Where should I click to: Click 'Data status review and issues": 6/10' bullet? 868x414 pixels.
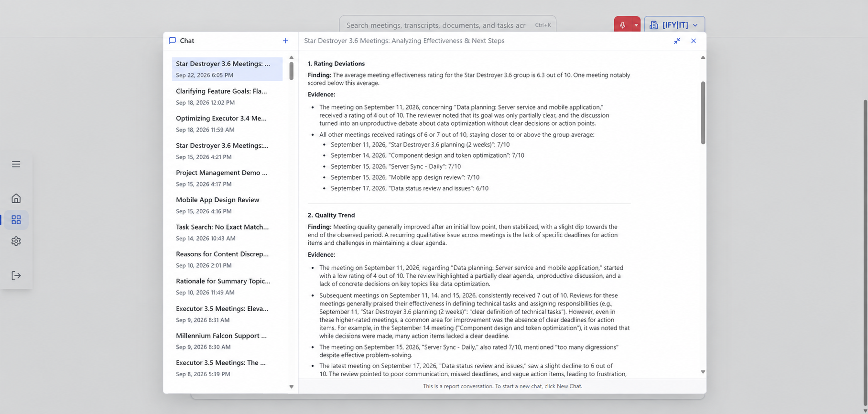pos(410,188)
